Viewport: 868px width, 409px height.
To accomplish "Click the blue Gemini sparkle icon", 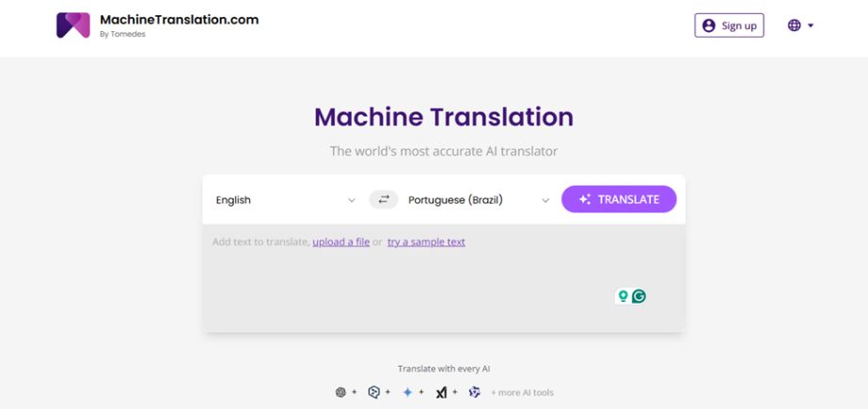I will click(x=408, y=392).
